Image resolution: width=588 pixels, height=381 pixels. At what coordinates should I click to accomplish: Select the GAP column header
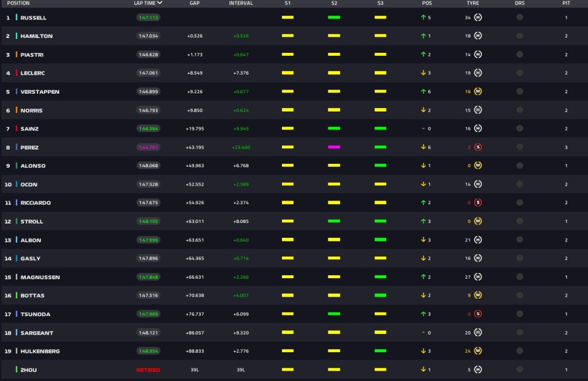coord(195,3)
